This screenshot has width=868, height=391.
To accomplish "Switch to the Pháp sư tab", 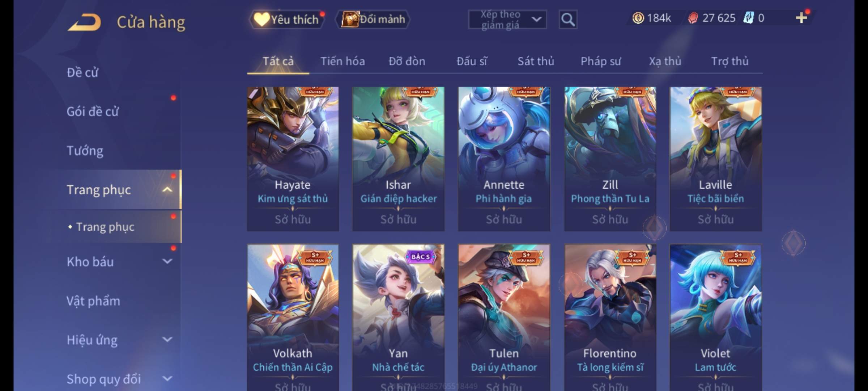I will tap(601, 61).
